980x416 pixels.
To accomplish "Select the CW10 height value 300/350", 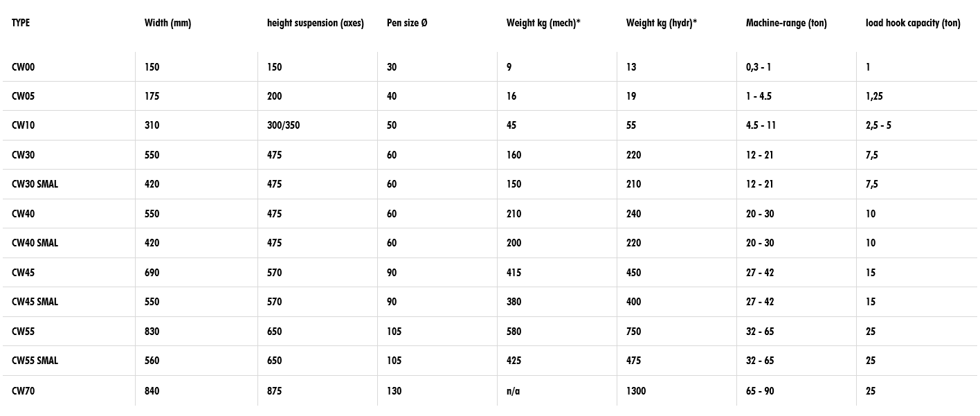I will [x=283, y=125].
